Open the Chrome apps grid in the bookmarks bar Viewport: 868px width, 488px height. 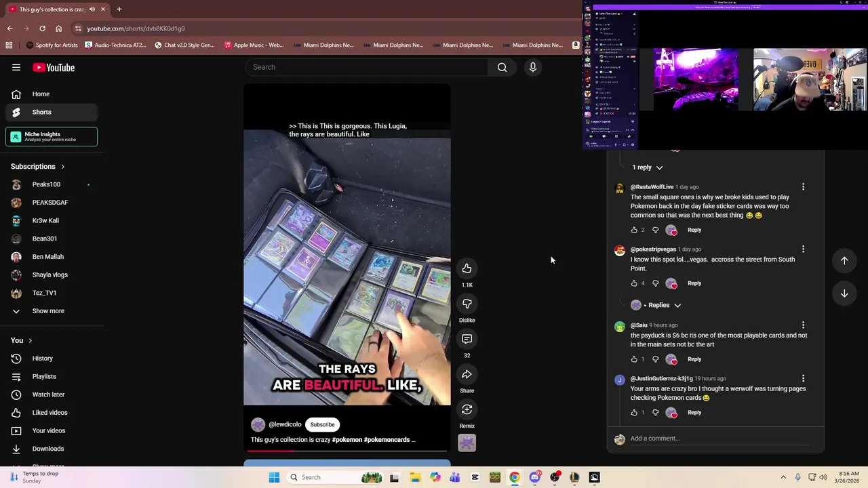pos(9,45)
